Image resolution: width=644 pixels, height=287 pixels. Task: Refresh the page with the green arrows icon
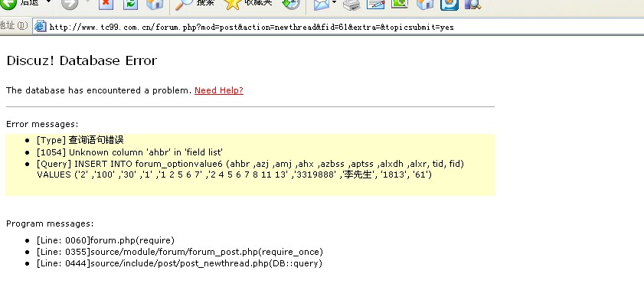(130, 3)
